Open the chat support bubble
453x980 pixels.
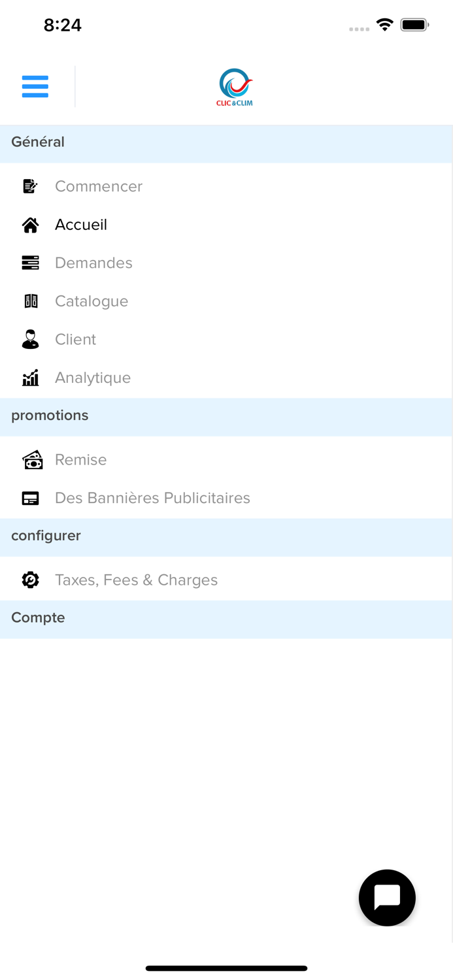click(x=387, y=898)
